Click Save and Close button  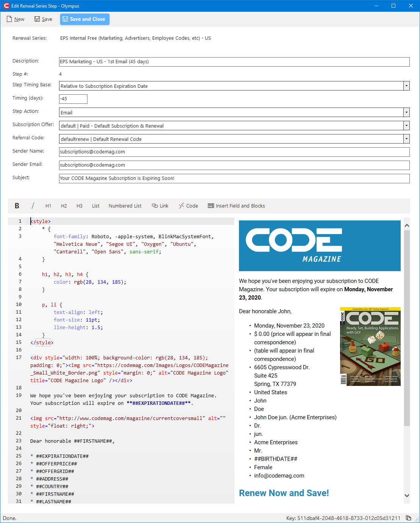click(84, 19)
